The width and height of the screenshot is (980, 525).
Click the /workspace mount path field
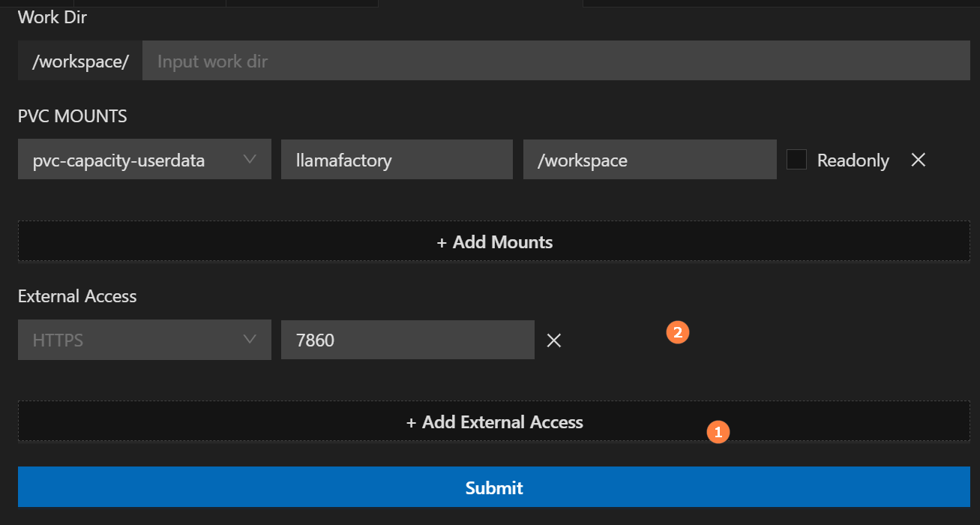649,160
